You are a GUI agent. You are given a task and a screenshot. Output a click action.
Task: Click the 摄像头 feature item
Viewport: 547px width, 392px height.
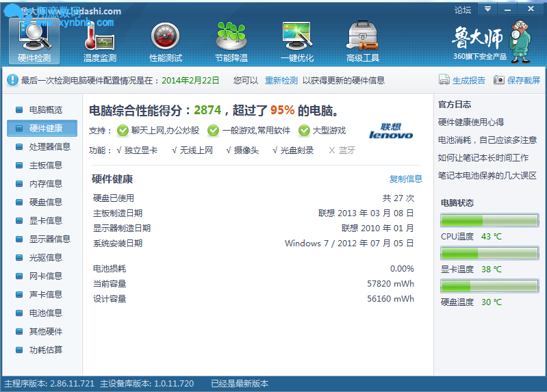pos(242,151)
